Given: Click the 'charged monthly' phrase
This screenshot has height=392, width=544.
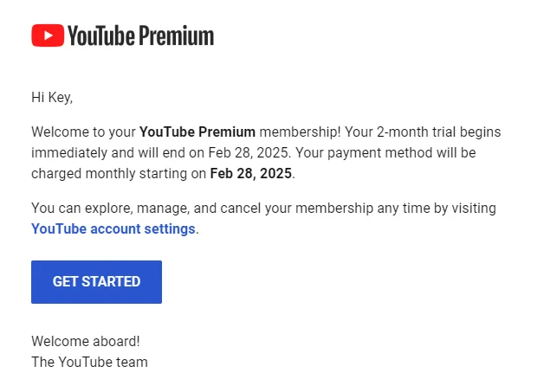Looking at the screenshot, I should pyautogui.click(x=83, y=174).
